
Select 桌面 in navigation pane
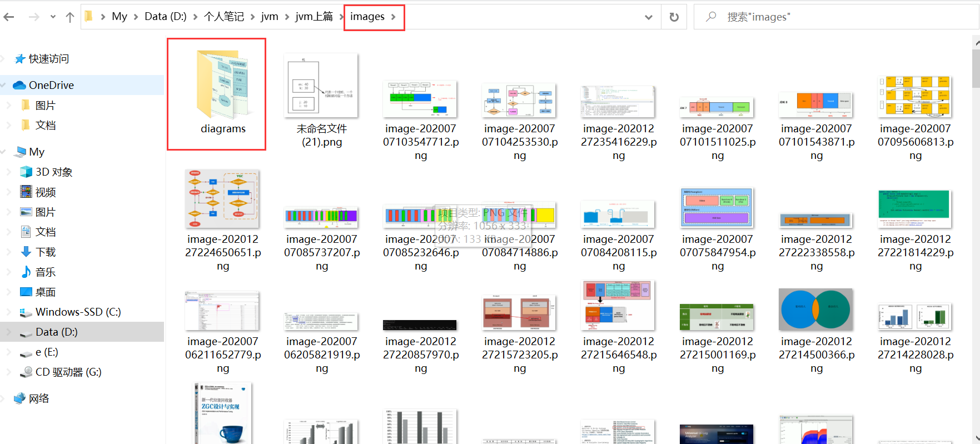tap(45, 292)
